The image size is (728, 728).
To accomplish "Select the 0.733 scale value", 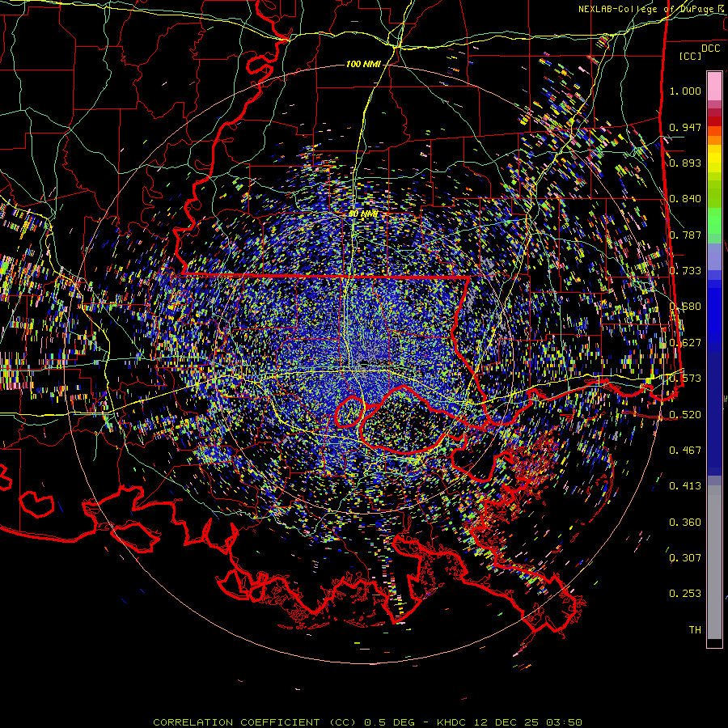I will click(x=685, y=271).
